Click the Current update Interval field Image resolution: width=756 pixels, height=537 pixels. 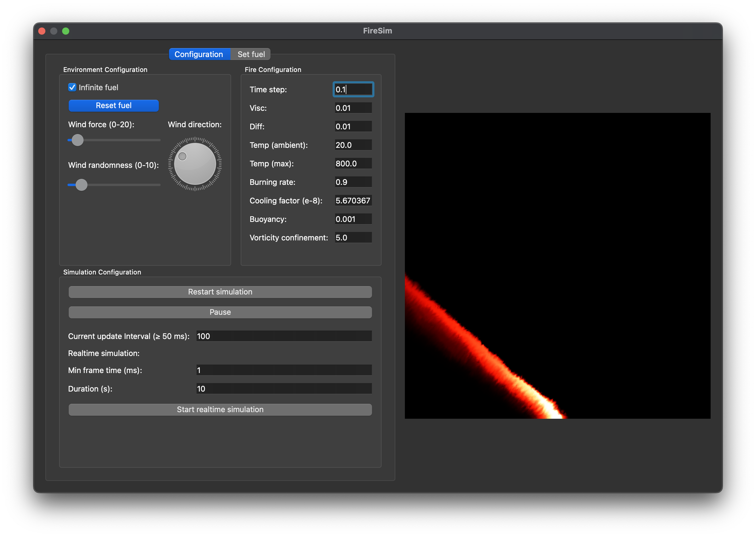(x=284, y=336)
